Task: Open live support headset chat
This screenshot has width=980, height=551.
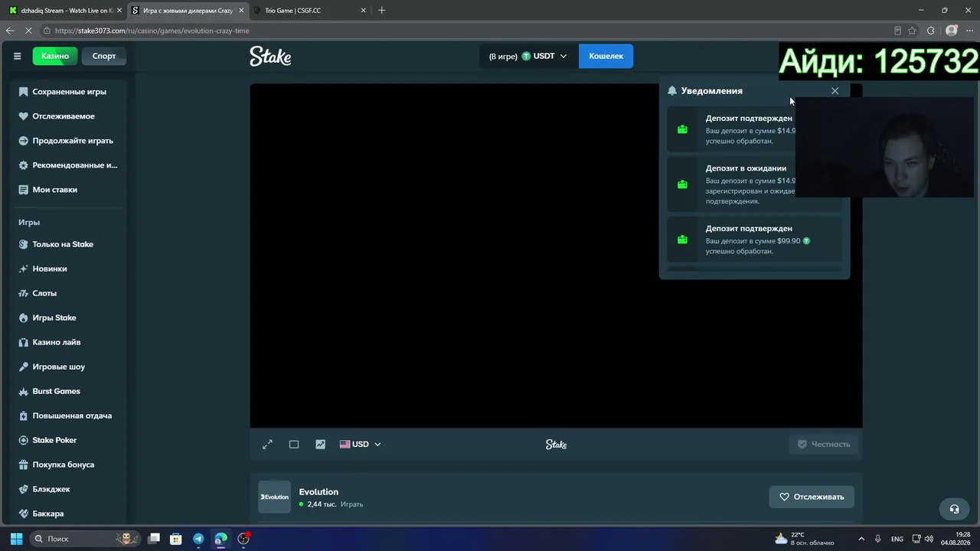Action: point(954,509)
